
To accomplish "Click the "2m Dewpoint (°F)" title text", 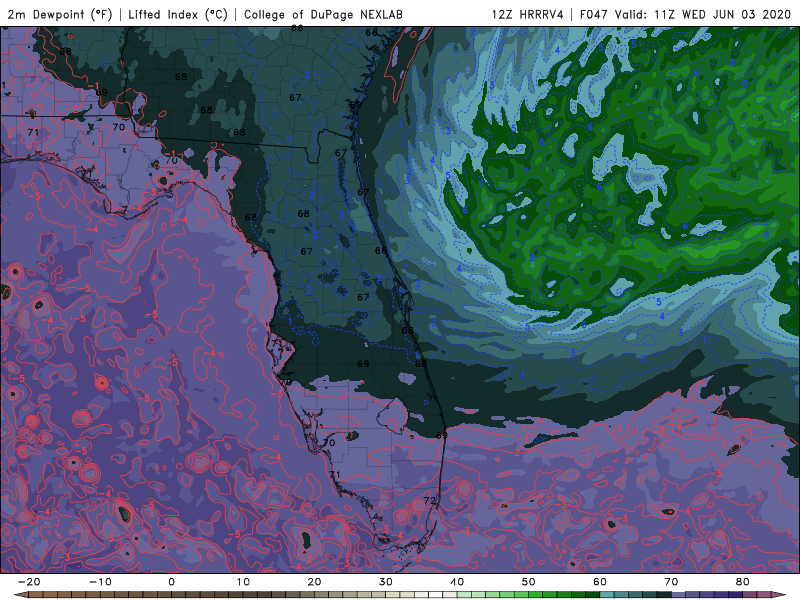I will tap(59, 15).
